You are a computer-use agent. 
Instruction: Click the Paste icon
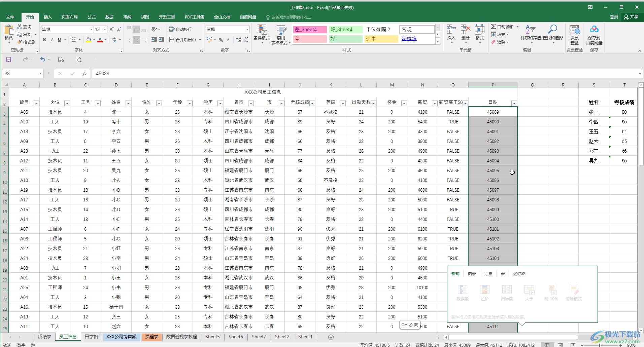tap(9, 30)
